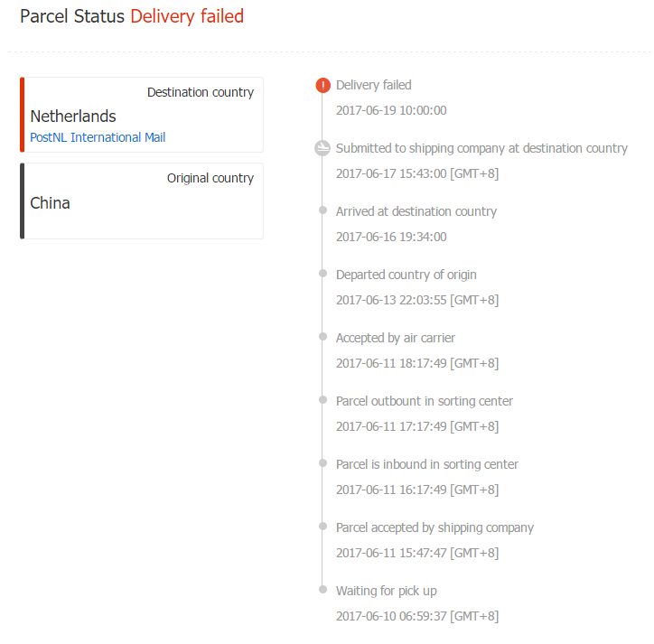654x644 pixels.
Task: Select the Parcel is inbound marker dot
Action: click(x=322, y=463)
